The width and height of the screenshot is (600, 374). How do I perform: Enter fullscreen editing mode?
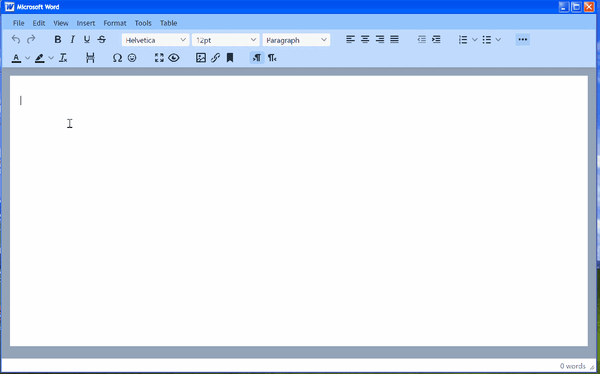(x=159, y=58)
